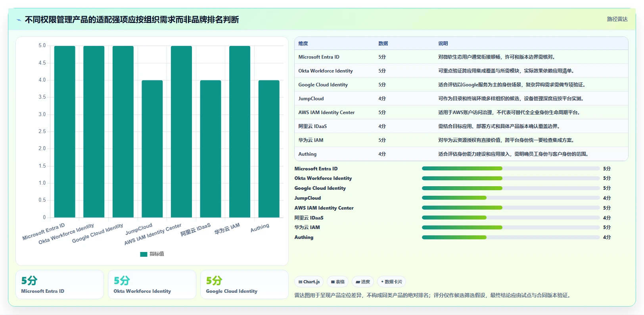Select JumpCloud table row name
This screenshot has height=315, width=644.
[311, 99]
